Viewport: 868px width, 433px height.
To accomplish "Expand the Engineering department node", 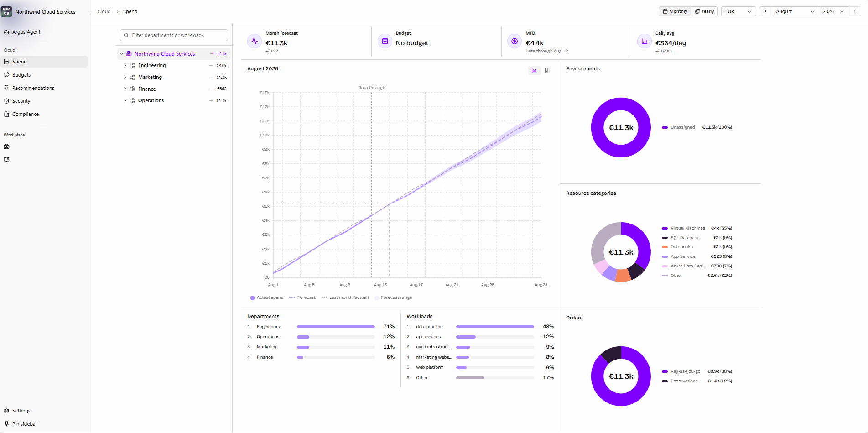I will click(125, 66).
